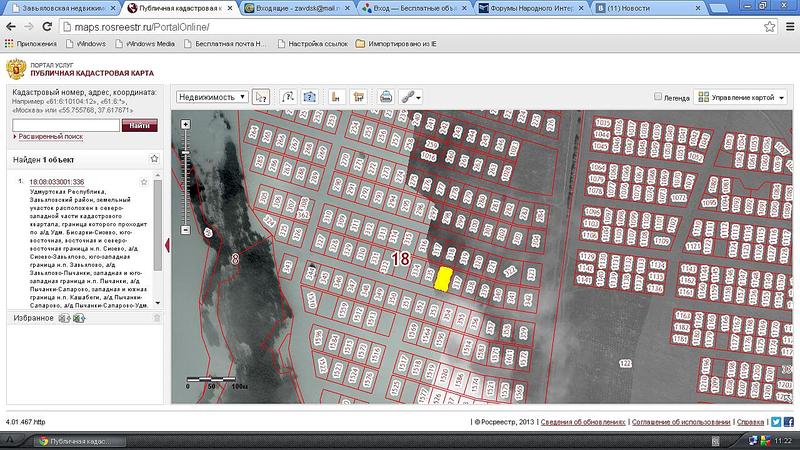Switch to Завьяловская недвижимость tab
This screenshot has height=450, width=800.
pyautogui.click(x=64, y=8)
